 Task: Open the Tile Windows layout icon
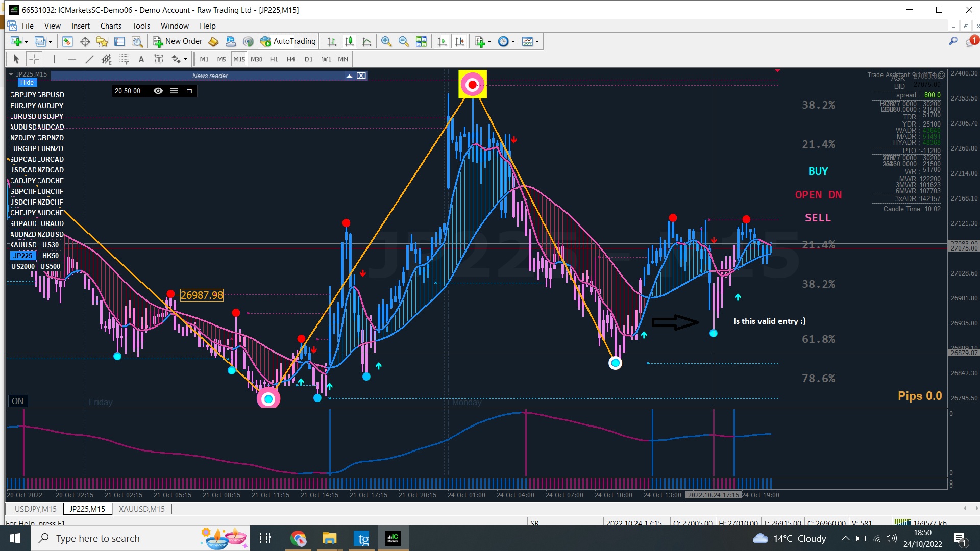tap(421, 42)
